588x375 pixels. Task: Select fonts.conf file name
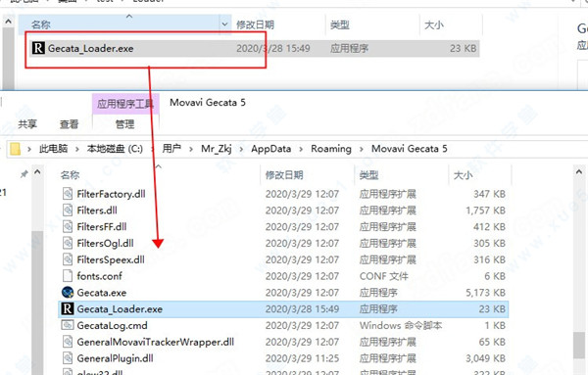coord(99,276)
